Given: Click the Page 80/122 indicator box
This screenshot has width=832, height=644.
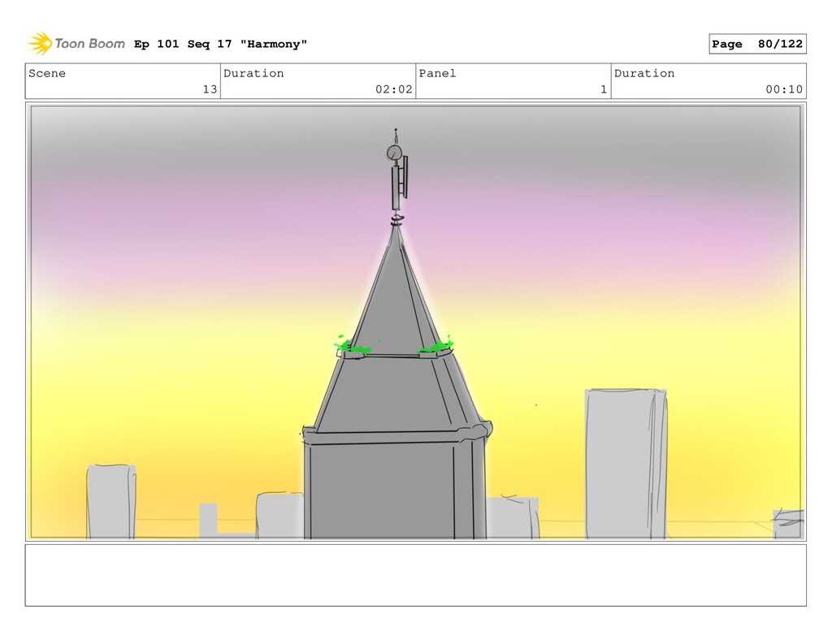Looking at the screenshot, I should 756,44.
